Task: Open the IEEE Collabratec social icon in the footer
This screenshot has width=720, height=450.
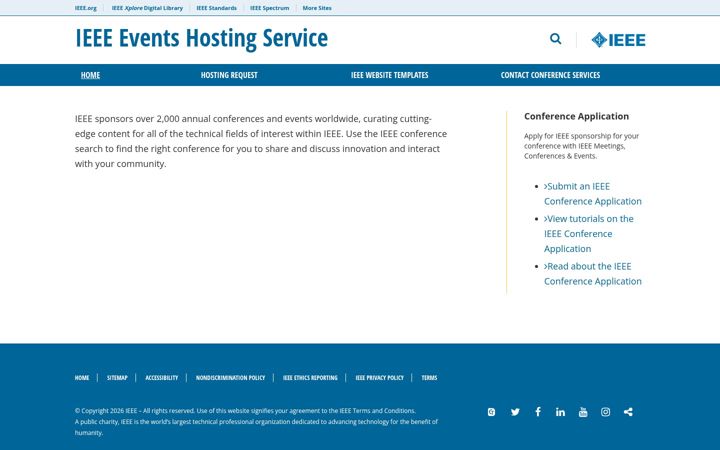Action: pos(491,412)
